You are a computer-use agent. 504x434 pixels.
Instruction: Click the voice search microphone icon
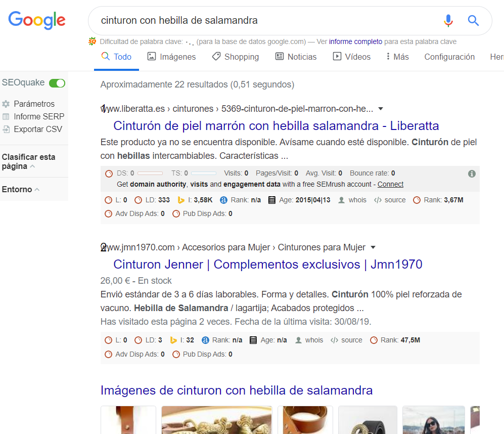(x=448, y=21)
